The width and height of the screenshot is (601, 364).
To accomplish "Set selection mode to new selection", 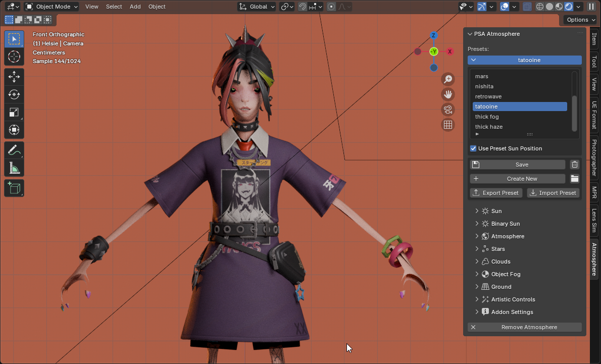I will coord(9,20).
